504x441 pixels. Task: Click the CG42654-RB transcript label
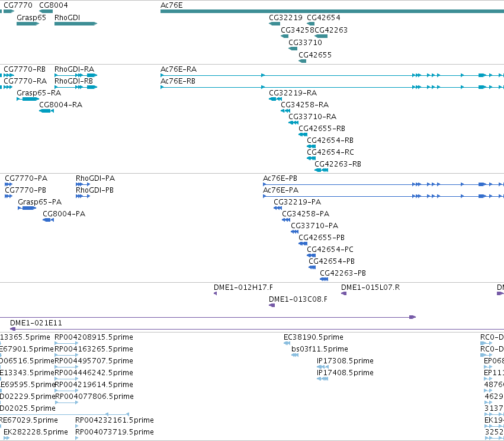(x=330, y=140)
